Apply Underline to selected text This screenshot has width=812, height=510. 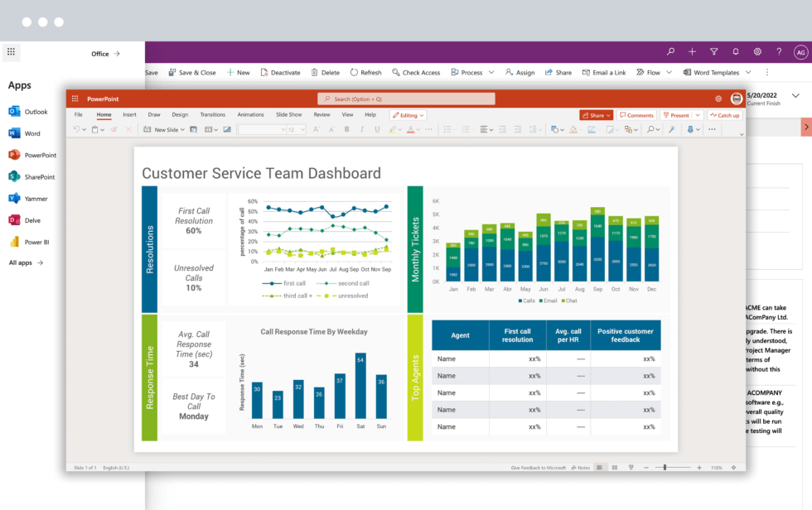pos(377,130)
